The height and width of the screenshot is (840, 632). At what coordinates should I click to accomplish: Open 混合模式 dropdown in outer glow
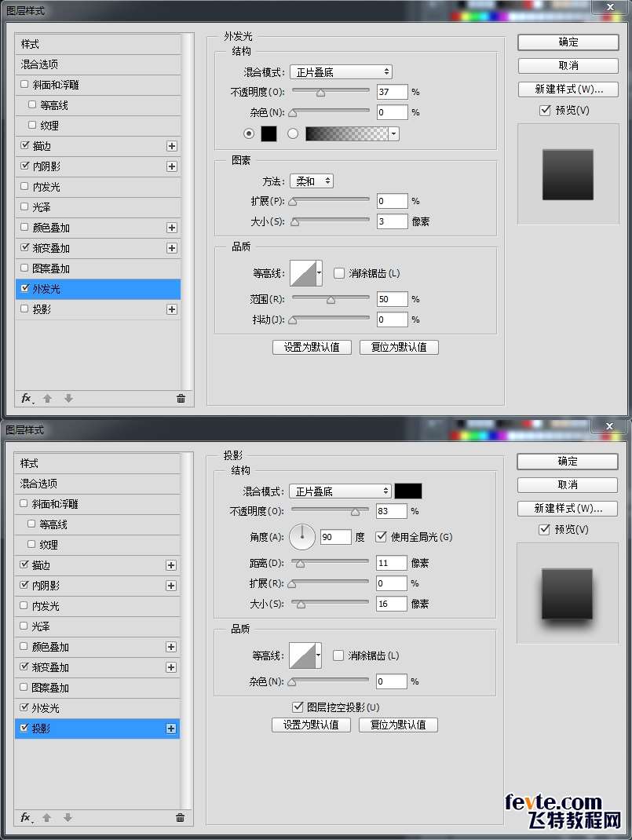click(x=342, y=71)
